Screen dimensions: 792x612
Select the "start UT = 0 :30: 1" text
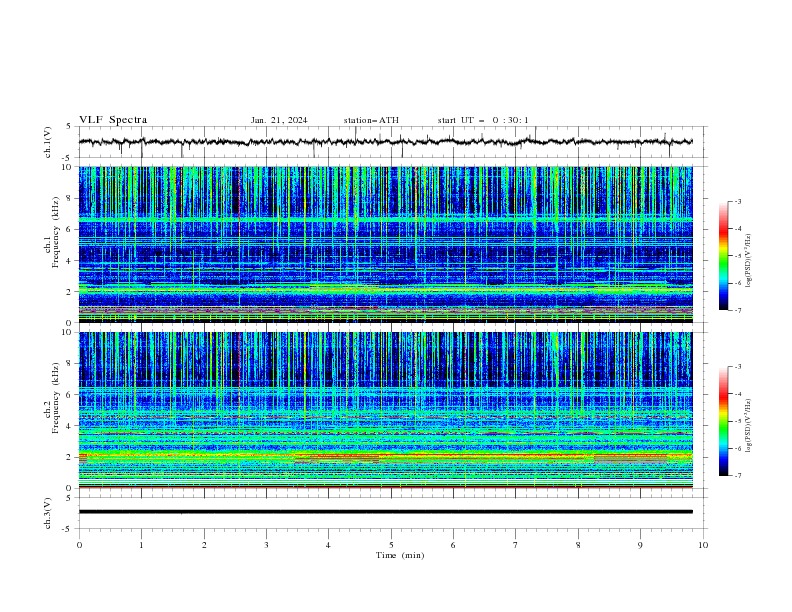pyautogui.click(x=483, y=120)
